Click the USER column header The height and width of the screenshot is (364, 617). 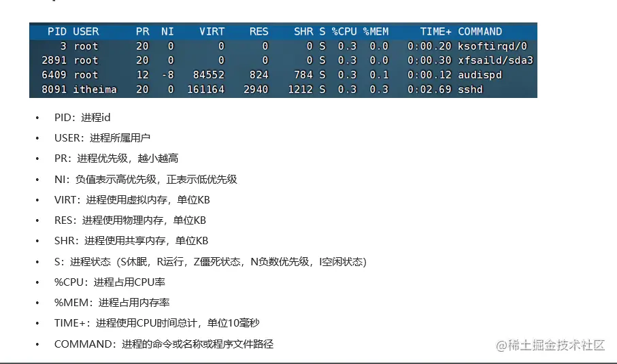point(86,31)
